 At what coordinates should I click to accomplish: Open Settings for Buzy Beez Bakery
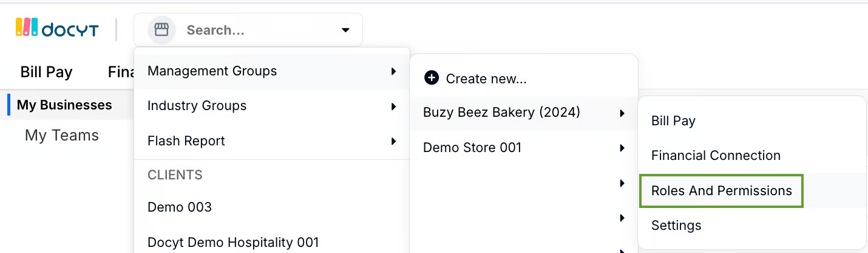676,226
